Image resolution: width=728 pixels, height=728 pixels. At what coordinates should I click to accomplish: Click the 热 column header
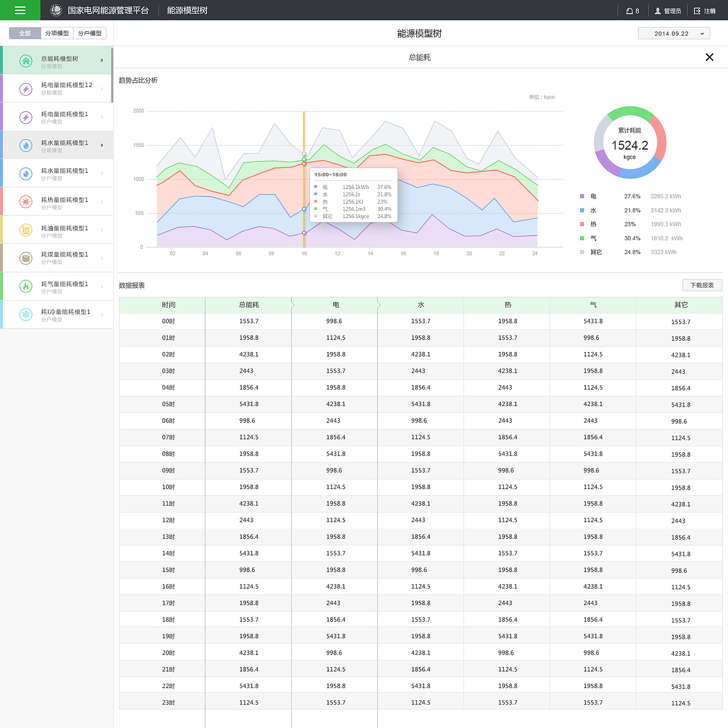coord(507,305)
